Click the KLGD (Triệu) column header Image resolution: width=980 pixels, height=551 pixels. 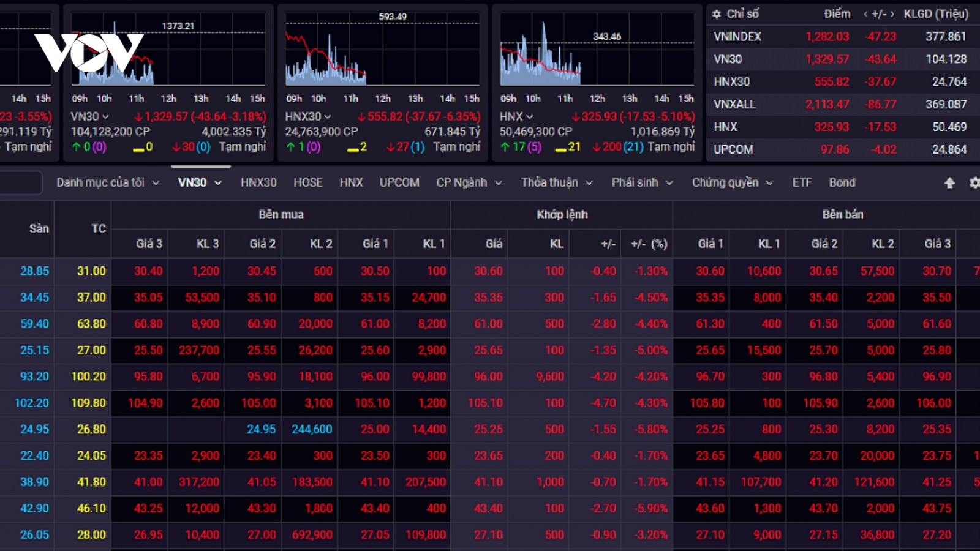pyautogui.click(x=937, y=14)
